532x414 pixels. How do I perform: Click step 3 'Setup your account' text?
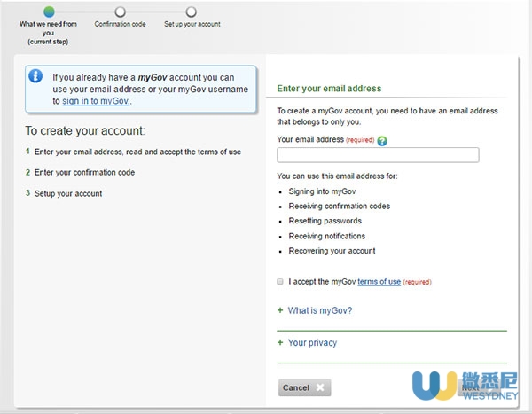[68, 193]
